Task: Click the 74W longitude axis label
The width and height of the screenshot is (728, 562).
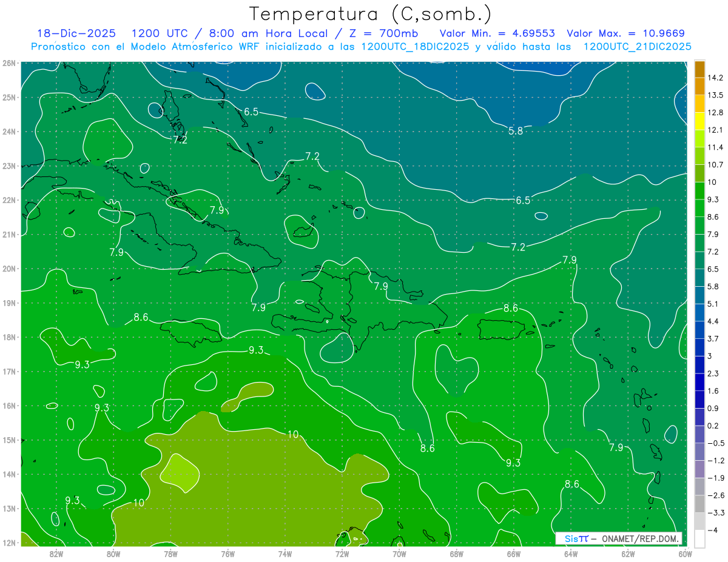Action: [285, 554]
